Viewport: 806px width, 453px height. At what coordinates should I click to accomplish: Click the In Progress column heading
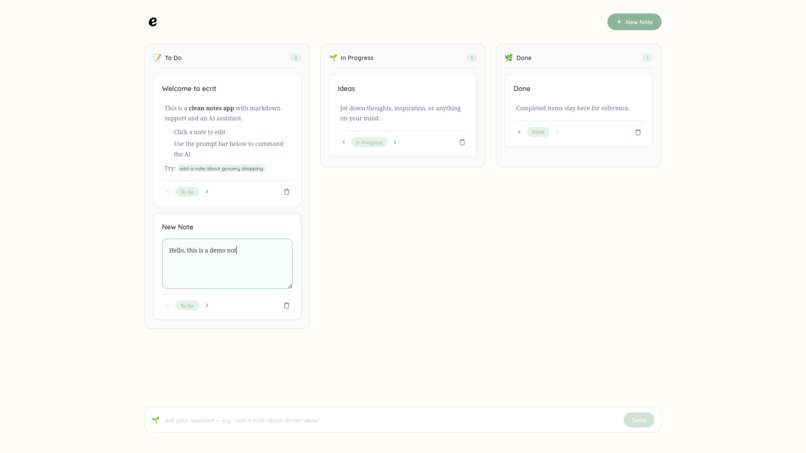(357, 58)
